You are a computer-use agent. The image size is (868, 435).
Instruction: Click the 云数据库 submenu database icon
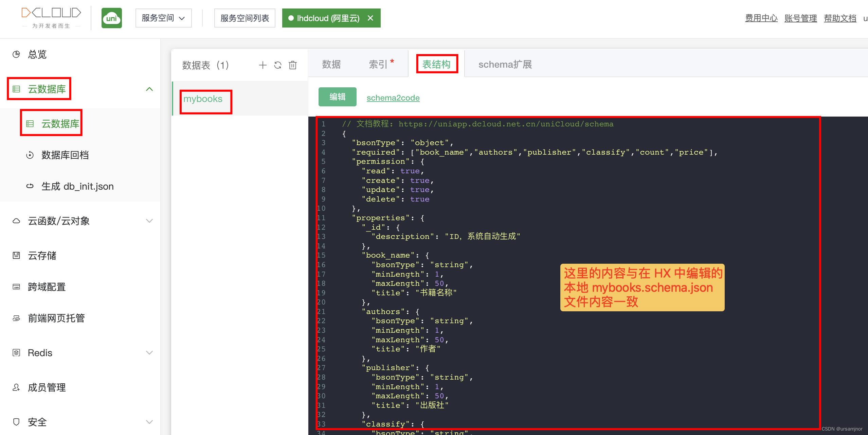click(x=30, y=124)
